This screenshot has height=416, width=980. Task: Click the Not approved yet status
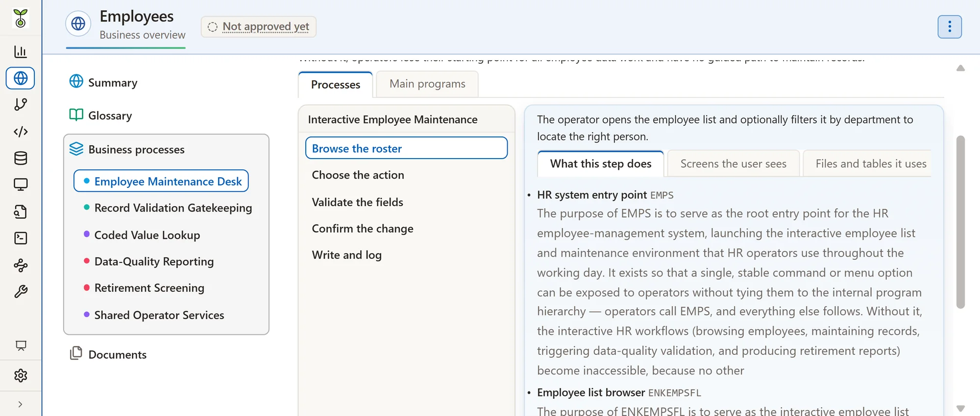[259, 26]
